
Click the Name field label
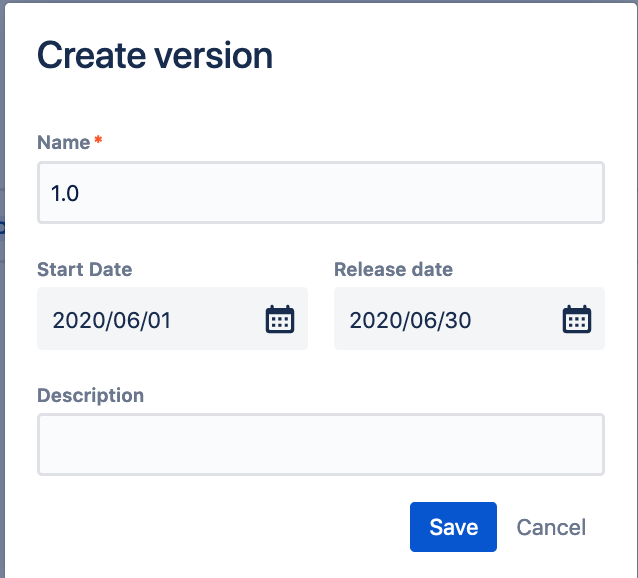(x=63, y=142)
